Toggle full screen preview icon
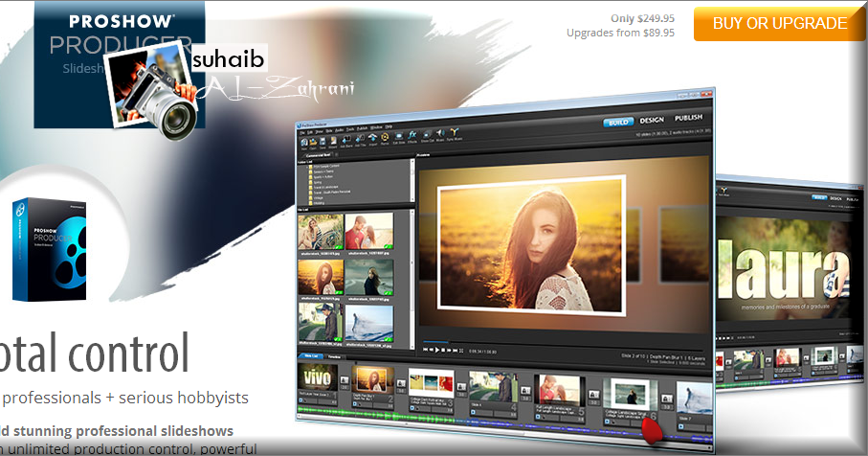 (x=461, y=351)
